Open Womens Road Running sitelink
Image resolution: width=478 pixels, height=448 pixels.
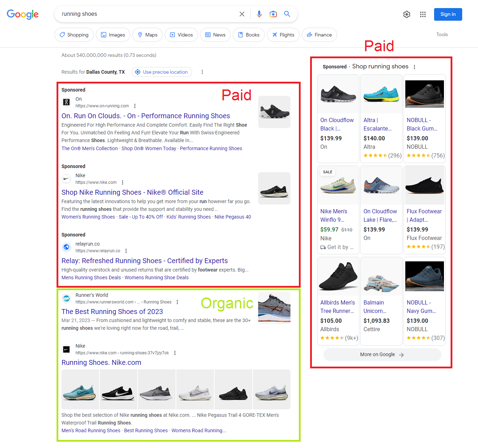tap(199, 430)
